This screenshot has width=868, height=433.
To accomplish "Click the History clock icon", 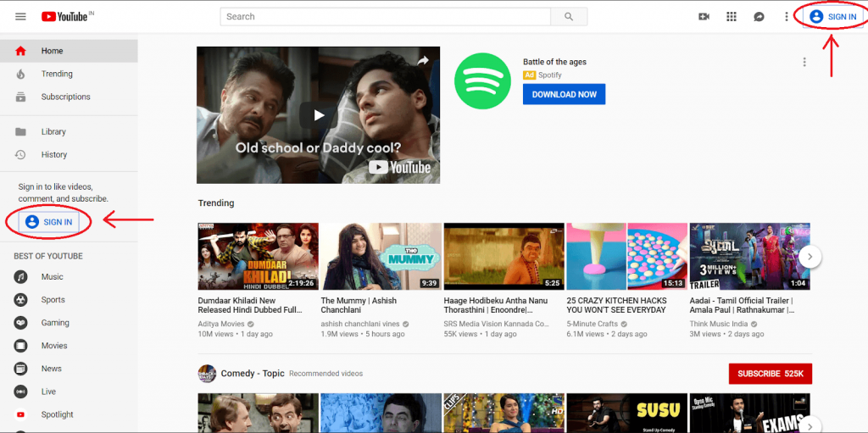I will tap(20, 154).
